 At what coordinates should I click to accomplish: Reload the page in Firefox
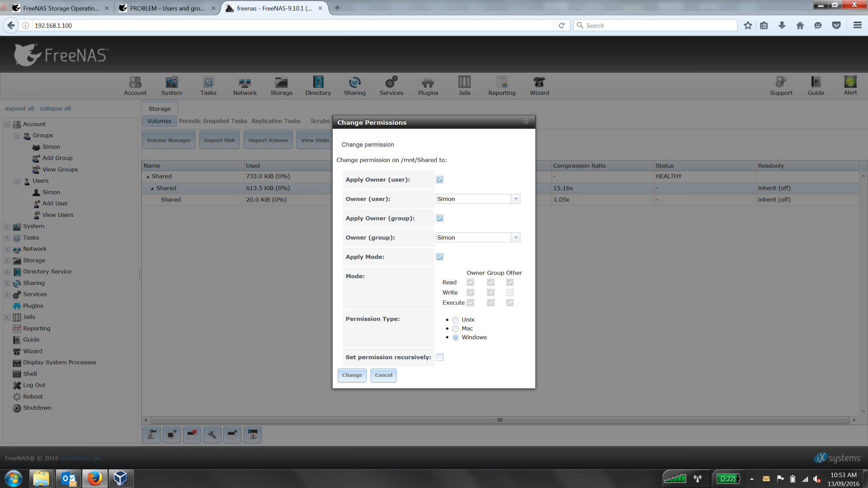tap(561, 25)
